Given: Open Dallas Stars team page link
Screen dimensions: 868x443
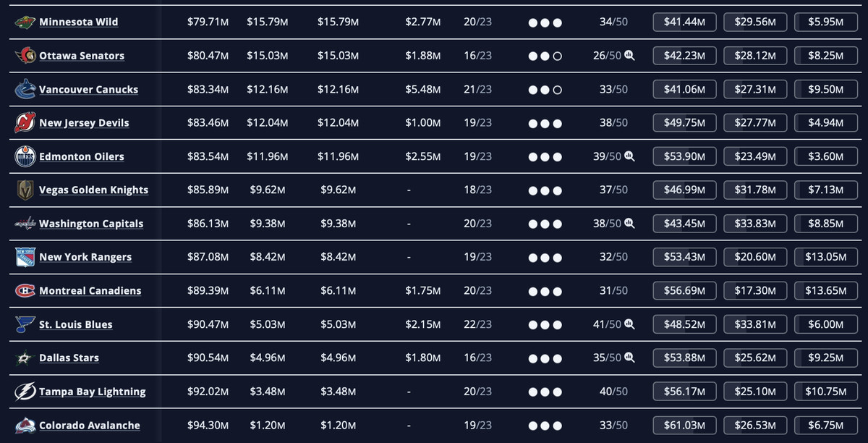Looking at the screenshot, I should pos(69,358).
